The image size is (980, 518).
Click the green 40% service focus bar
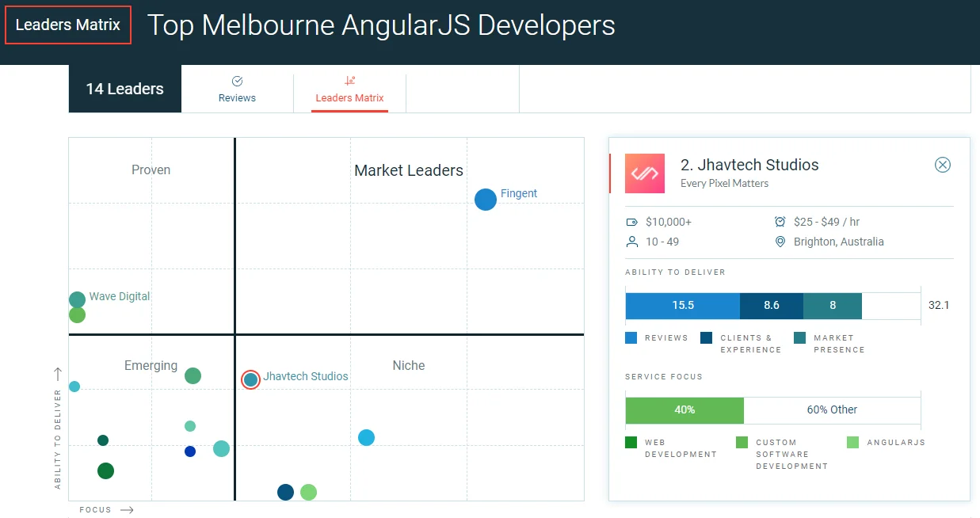(x=684, y=410)
